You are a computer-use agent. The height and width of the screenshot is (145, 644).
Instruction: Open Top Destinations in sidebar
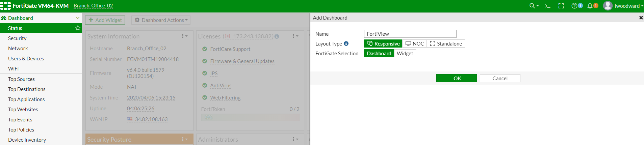click(41, 89)
